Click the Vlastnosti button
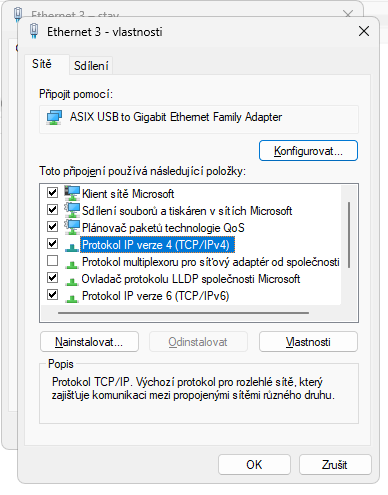 (308, 342)
